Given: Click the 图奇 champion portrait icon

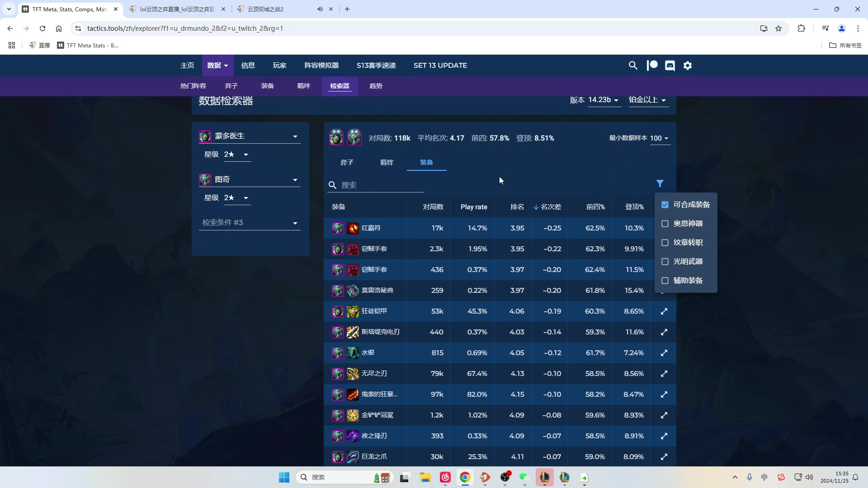Looking at the screenshot, I should click(x=206, y=179).
